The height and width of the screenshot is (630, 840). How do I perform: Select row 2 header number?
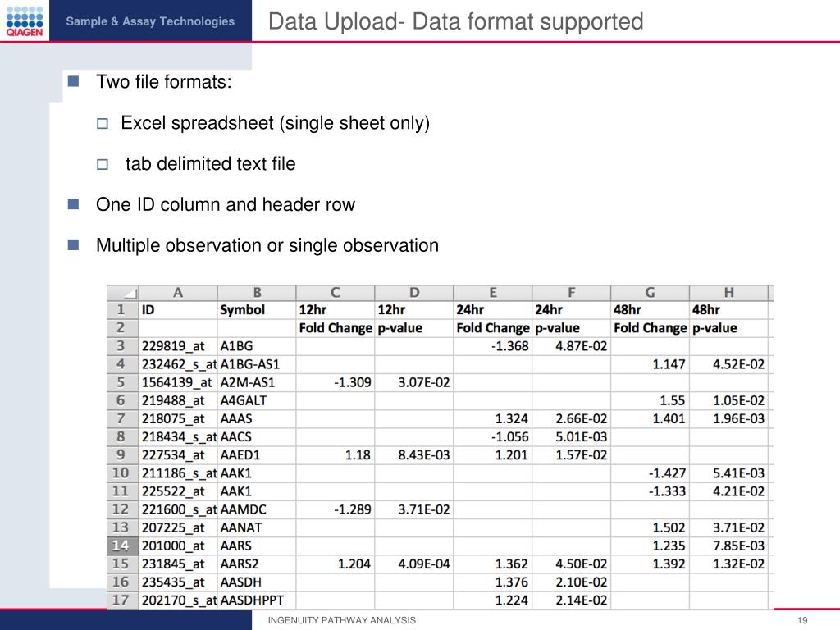click(x=123, y=328)
